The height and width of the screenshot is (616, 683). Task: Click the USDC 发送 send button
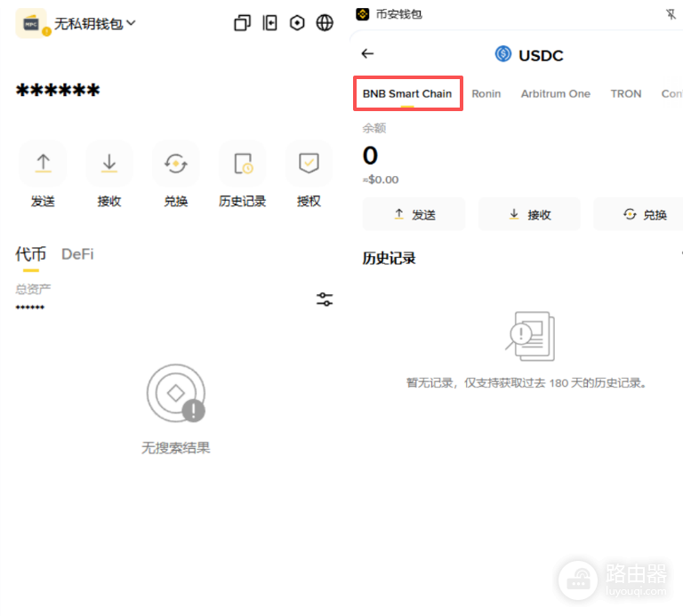pos(414,214)
